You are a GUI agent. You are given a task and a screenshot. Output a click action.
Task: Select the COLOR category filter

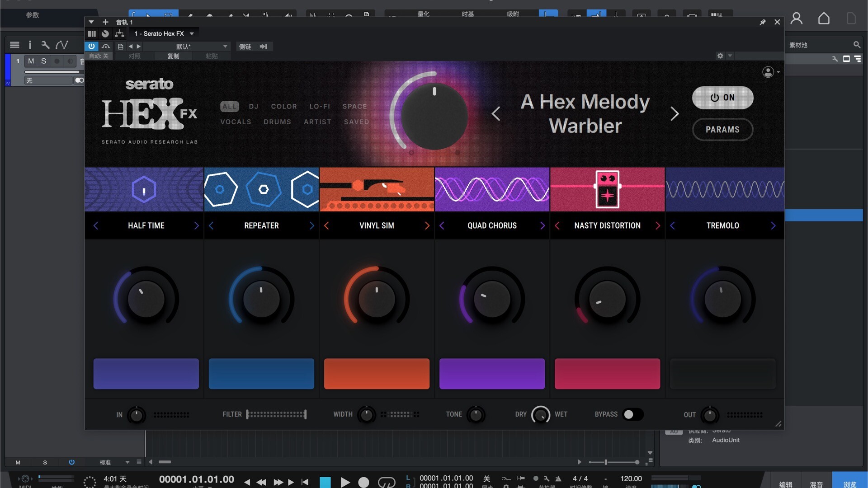coord(284,106)
